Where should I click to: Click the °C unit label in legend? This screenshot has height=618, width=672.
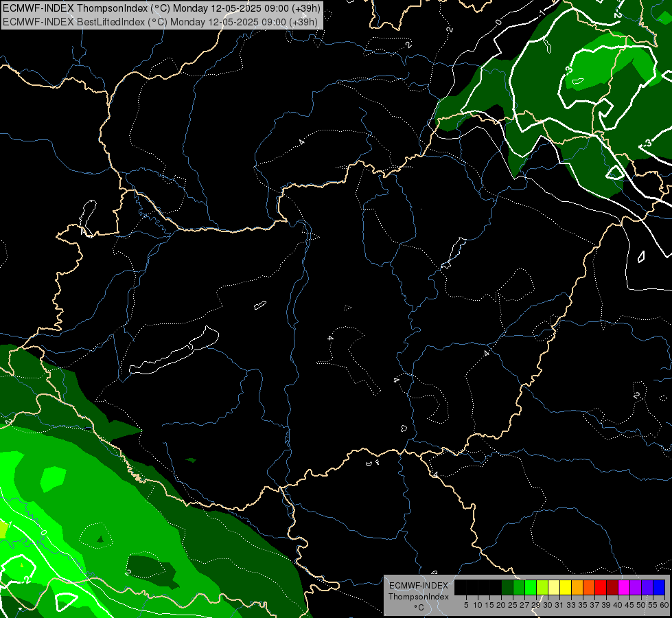pos(419,608)
